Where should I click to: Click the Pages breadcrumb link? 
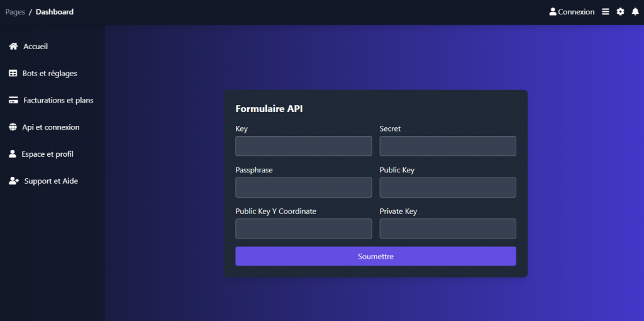click(x=15, y=12)
